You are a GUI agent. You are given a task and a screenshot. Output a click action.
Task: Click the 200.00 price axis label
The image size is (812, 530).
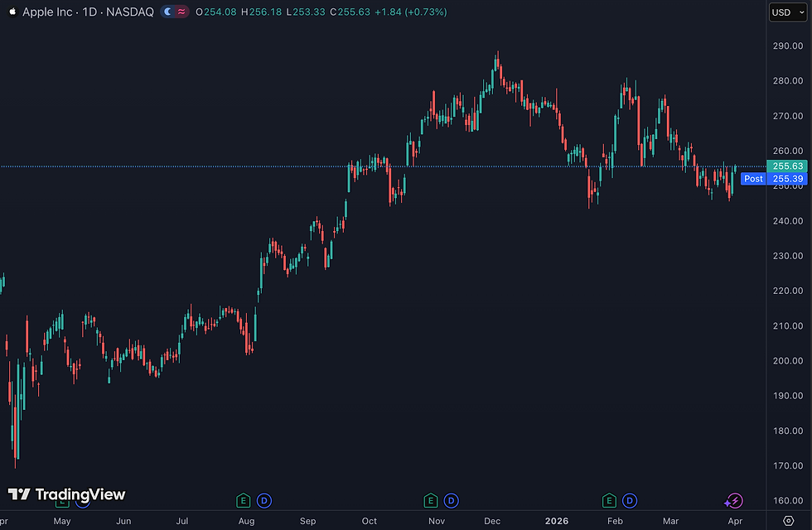point(788,361)
